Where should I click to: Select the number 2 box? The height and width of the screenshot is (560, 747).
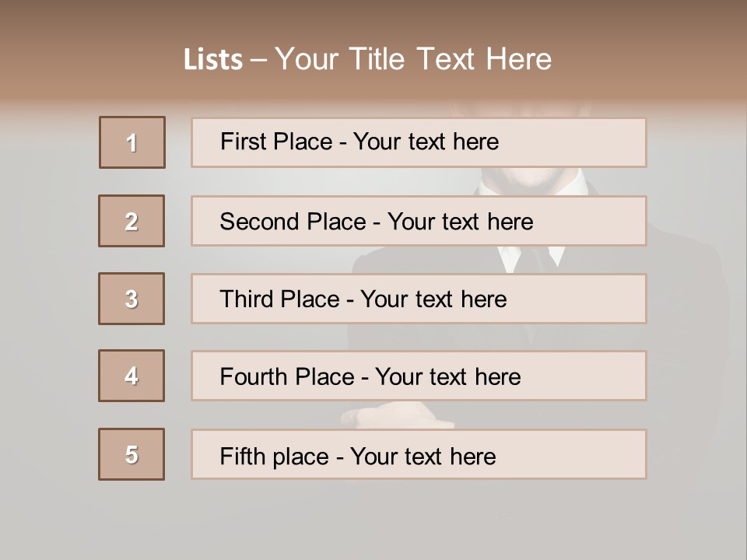(x=132, y=221)
